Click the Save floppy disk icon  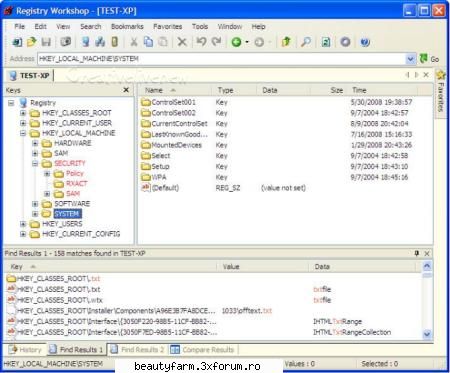click(x=46, y=42)
